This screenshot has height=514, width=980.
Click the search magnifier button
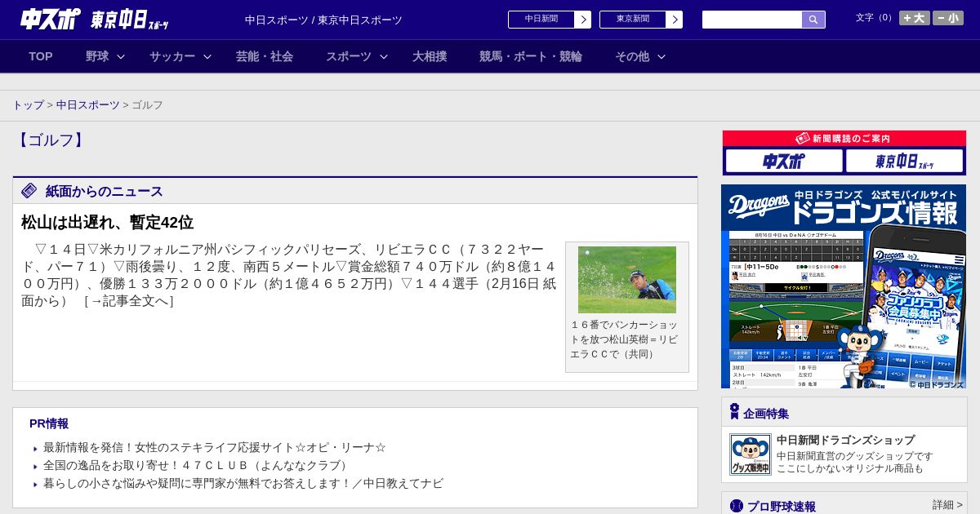point(813,20)
